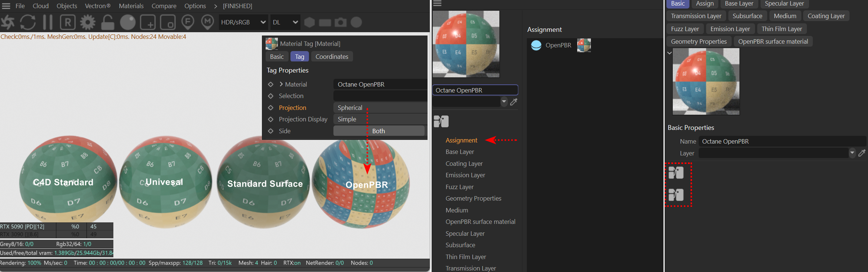
Task: Click the Material Tag icon in the tag header
Action: coord(272,44)
